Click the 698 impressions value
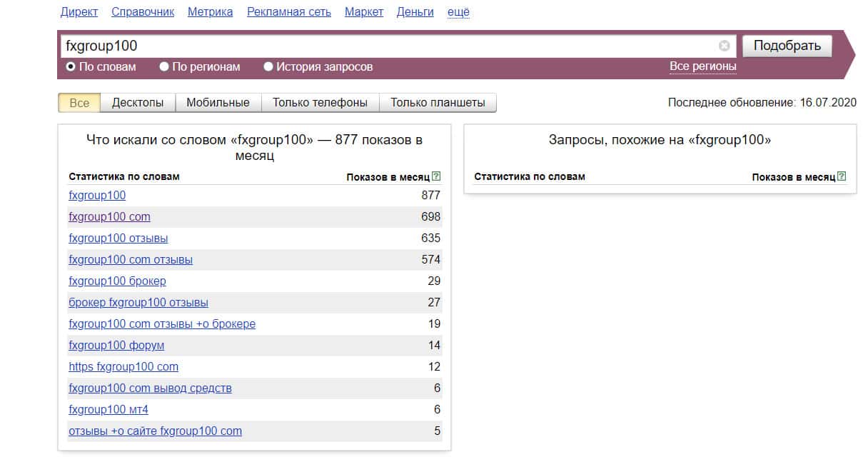This screenshot has width=868, height=467. coord(431,216)
